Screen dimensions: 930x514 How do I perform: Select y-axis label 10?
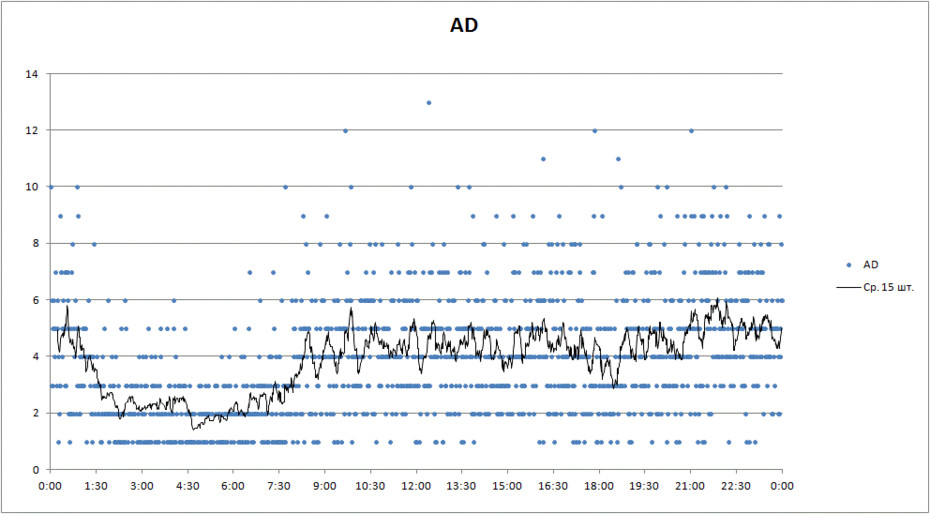32,187
